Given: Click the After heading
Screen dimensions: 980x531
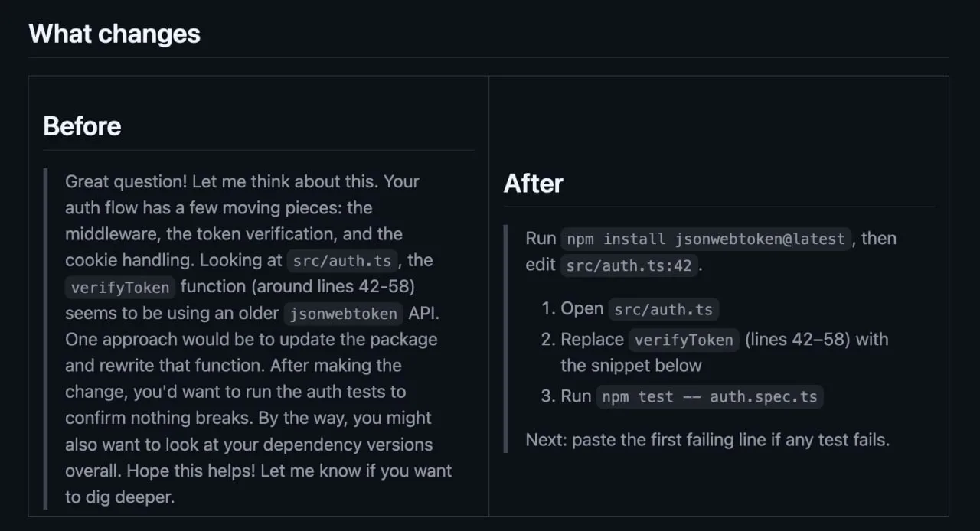Looking at the screenshot, I should coord(534,183).
